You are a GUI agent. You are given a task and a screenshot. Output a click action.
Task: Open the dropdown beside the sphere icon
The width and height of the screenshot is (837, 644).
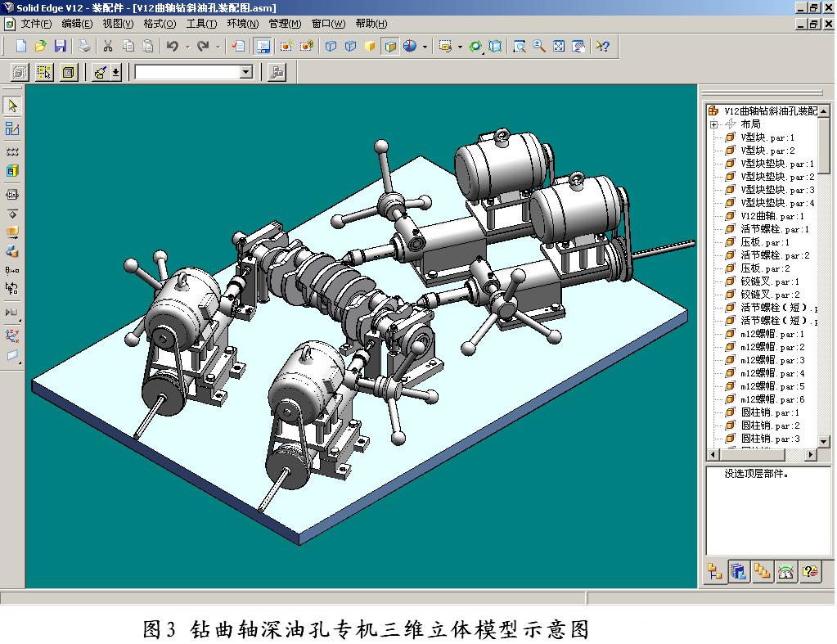(425, 47)
